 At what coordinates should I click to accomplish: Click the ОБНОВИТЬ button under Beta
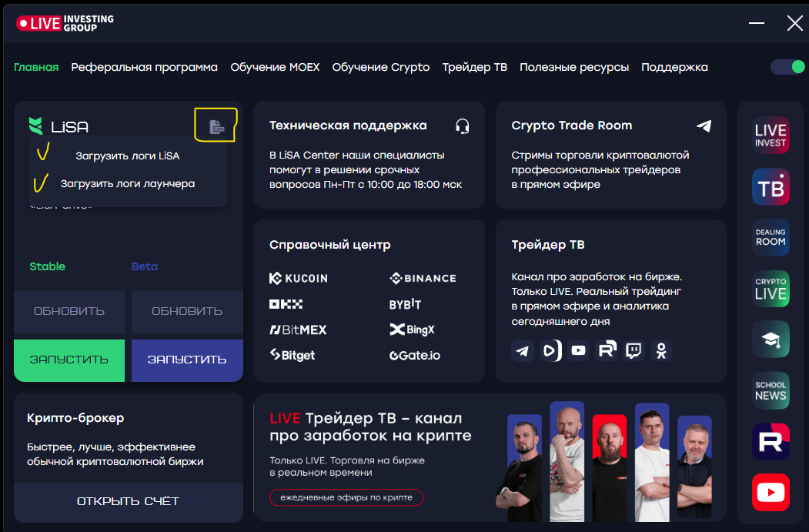[187, 311]
